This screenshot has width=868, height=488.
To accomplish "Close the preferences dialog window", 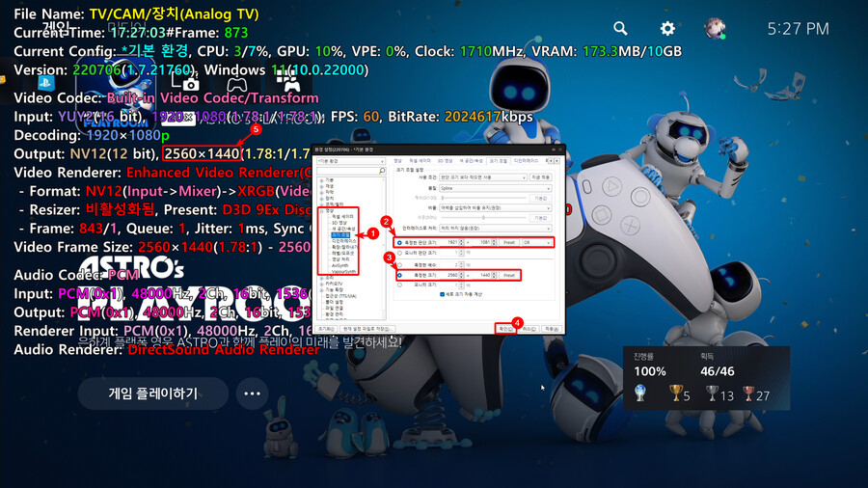I will [x=560, y=149].
